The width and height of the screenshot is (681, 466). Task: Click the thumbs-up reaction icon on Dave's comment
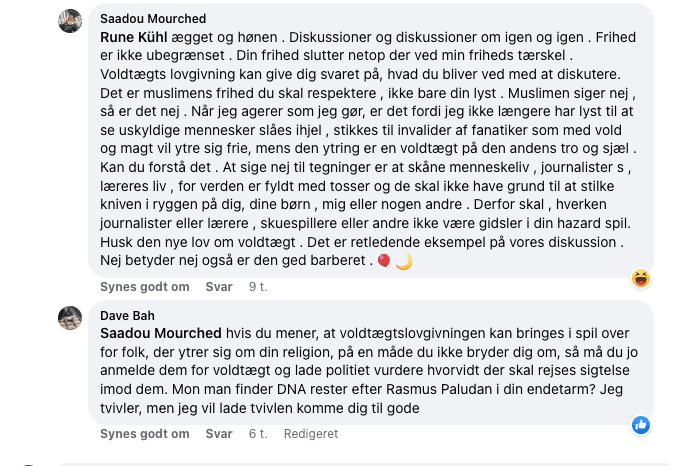click(641, 425)
